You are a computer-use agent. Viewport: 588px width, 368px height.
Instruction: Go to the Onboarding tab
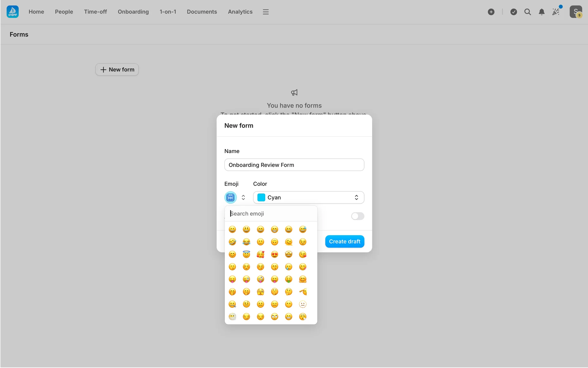coord(133,12)
